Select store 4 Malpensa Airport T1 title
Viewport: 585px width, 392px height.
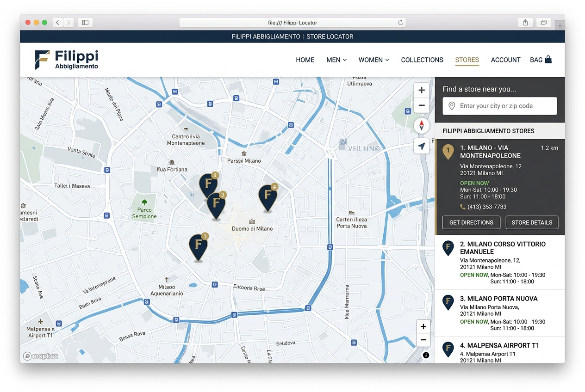[x=499, y=345]
